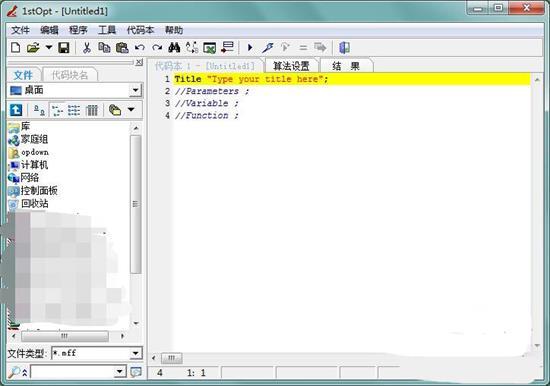Switch to the 结果 tab
This screenshot has height=386, width=550.
click(346, 66)
